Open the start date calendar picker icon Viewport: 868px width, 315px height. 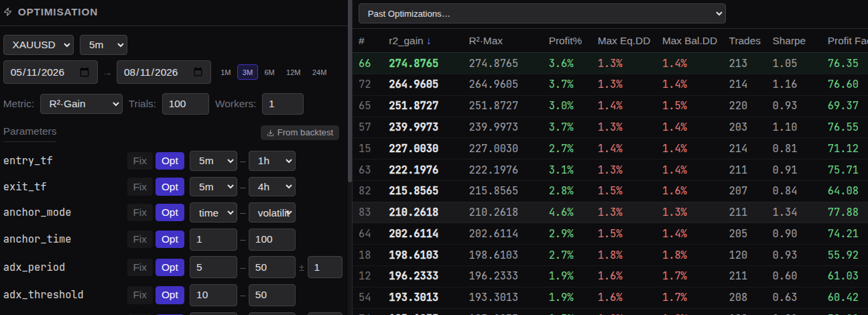pyautogui.click(x=84, y=72)
